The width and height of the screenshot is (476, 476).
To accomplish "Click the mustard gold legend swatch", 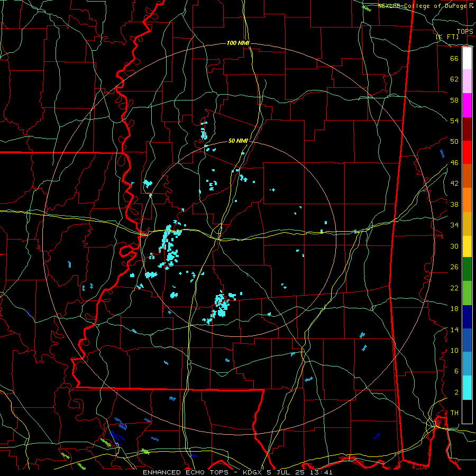I will tap(467, 224).
